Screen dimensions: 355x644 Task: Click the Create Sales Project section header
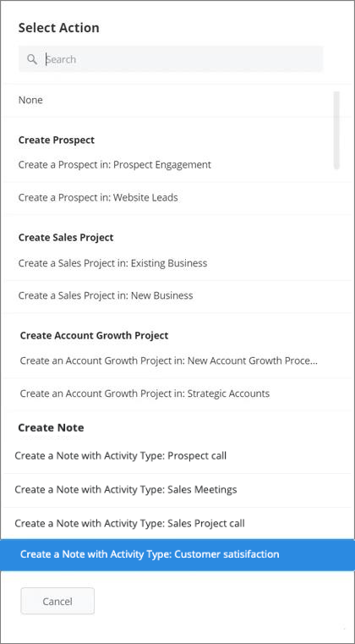tap(66, 238)
